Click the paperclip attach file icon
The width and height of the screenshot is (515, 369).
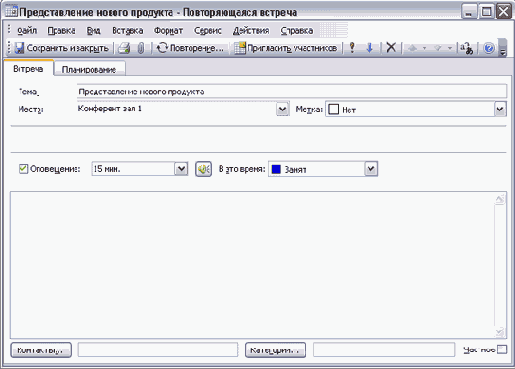click(x=141, y=48)
